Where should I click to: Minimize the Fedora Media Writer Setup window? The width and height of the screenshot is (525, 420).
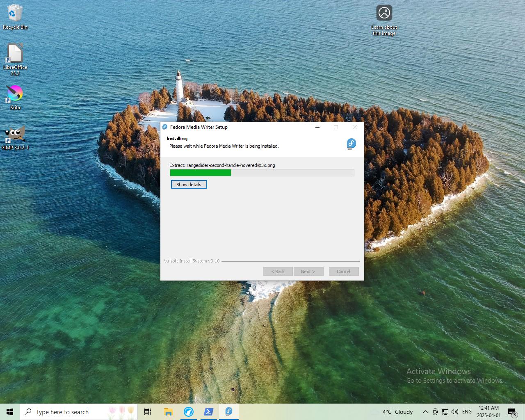coord(317,127)
